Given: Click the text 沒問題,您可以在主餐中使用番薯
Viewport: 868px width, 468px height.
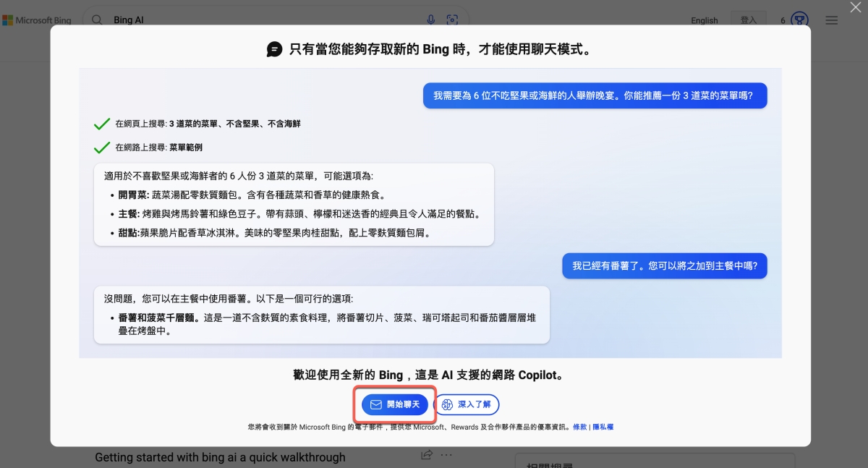Looking at the screenshot, I should pos(229,299).
